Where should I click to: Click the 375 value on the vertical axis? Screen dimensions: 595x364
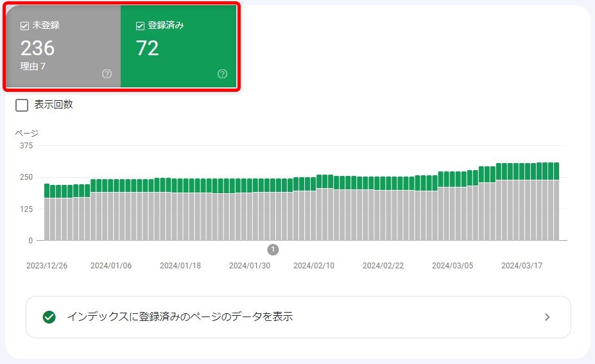26,146
